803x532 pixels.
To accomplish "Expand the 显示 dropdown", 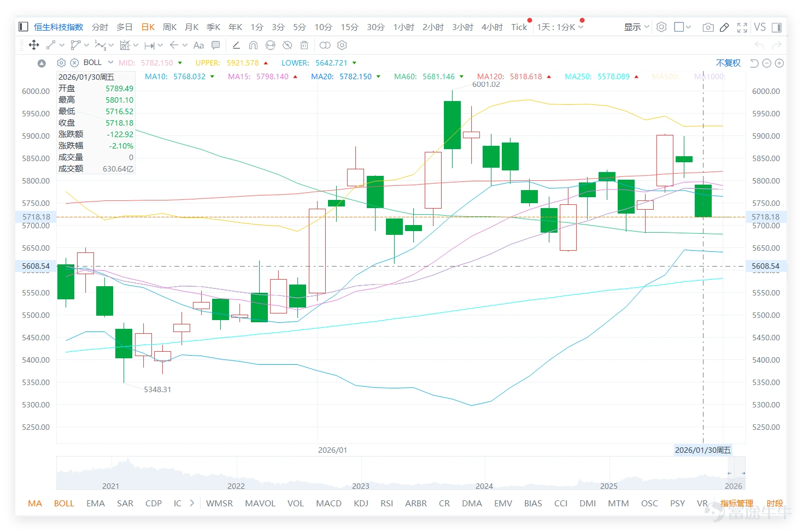I will [637, 27].
